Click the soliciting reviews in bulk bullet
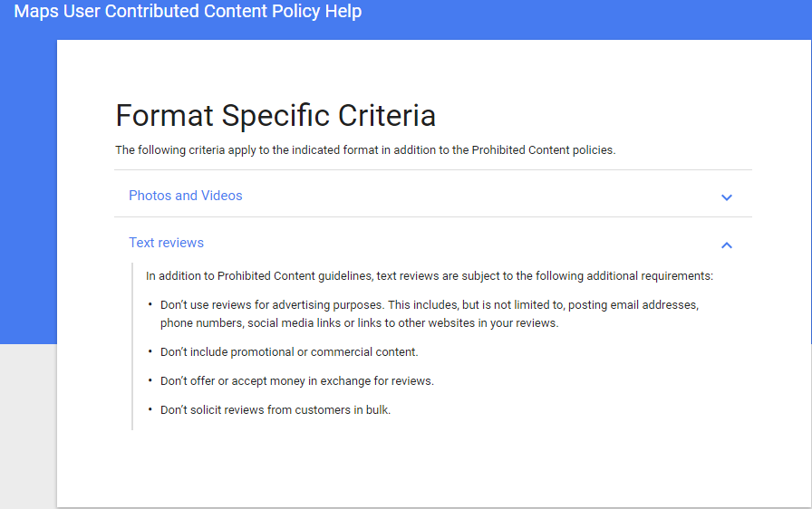This screenshot has width=812, height=509. (x=275, y=409)
